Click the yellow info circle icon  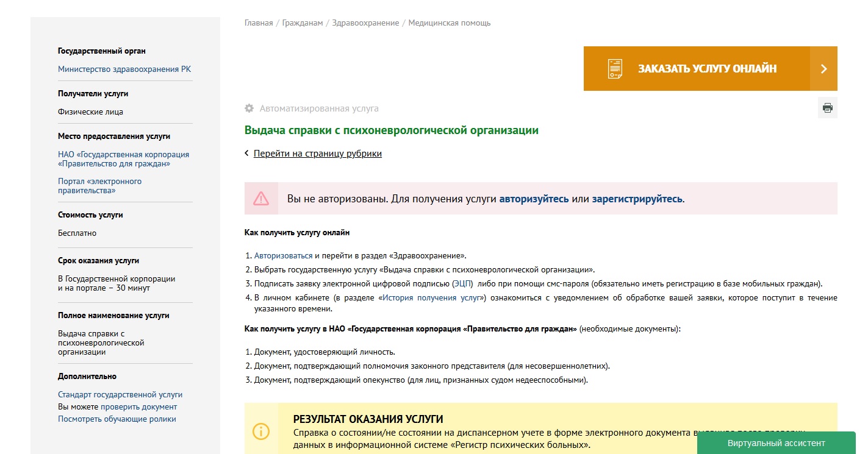click(261, 431)
